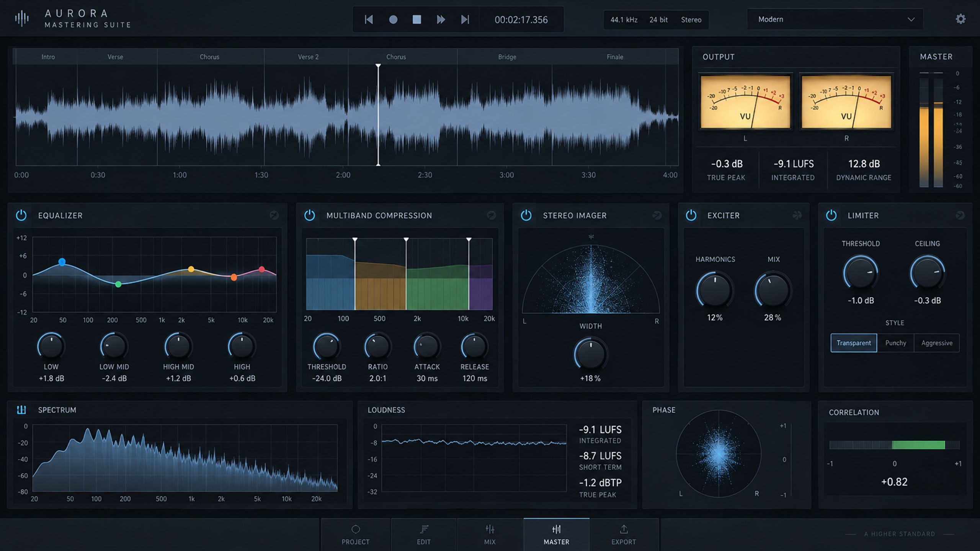Click the Bridge section marker
This screenshot has height=551, width=980.
[507, 57]
